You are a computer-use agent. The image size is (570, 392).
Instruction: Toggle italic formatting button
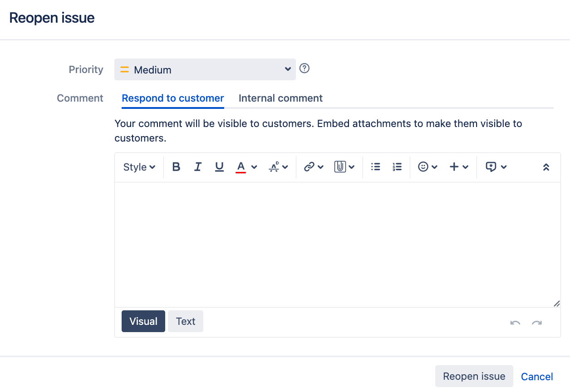198,167
